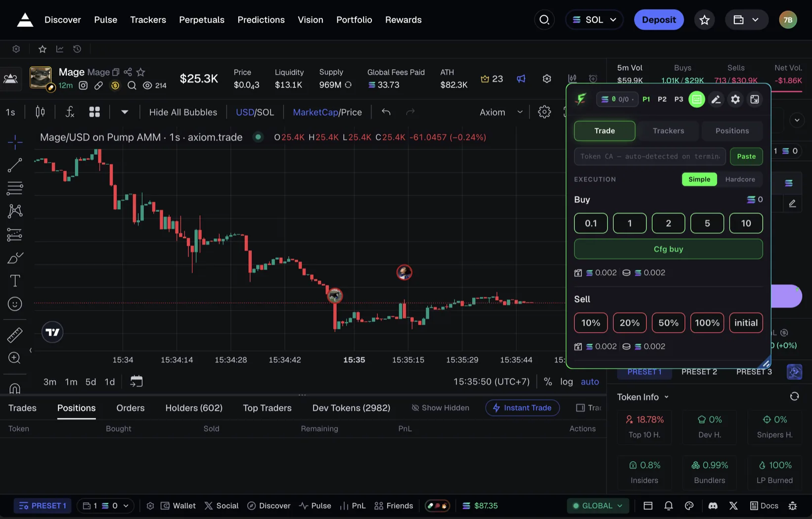Open Docs link in bottom bar
Image resolution: width=812 pixels, height=519 pixels.
click(764, 506)
